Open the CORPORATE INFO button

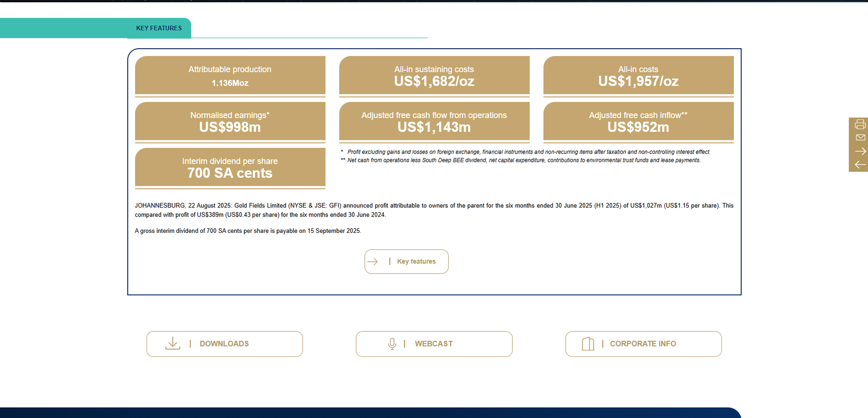(643, 344)
